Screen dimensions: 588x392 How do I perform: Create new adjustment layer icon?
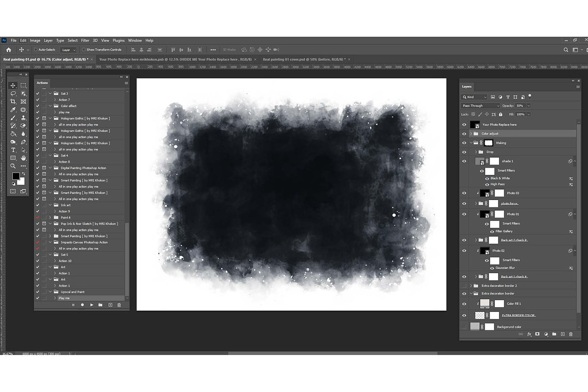pyautogui.click(x=546, y=334)
